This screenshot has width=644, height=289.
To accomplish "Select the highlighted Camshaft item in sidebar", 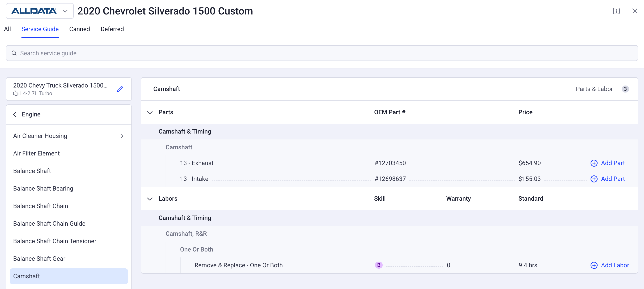I will (x=69, y=276).
